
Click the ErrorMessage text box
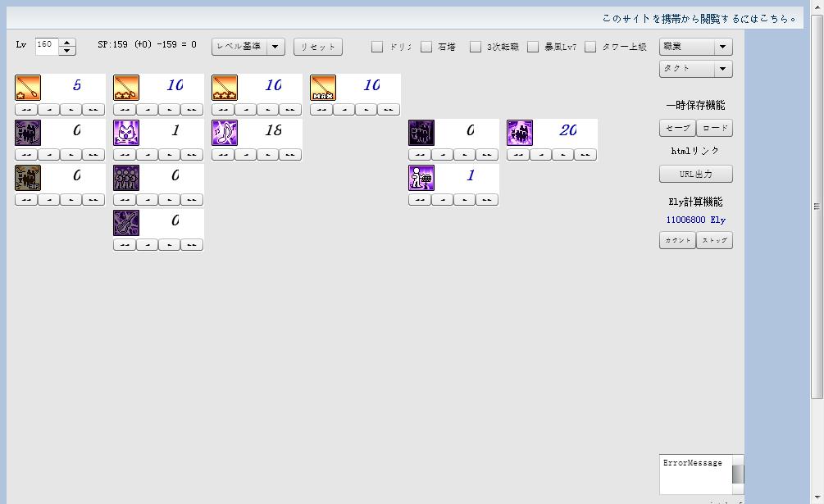[x=696, y=474]
